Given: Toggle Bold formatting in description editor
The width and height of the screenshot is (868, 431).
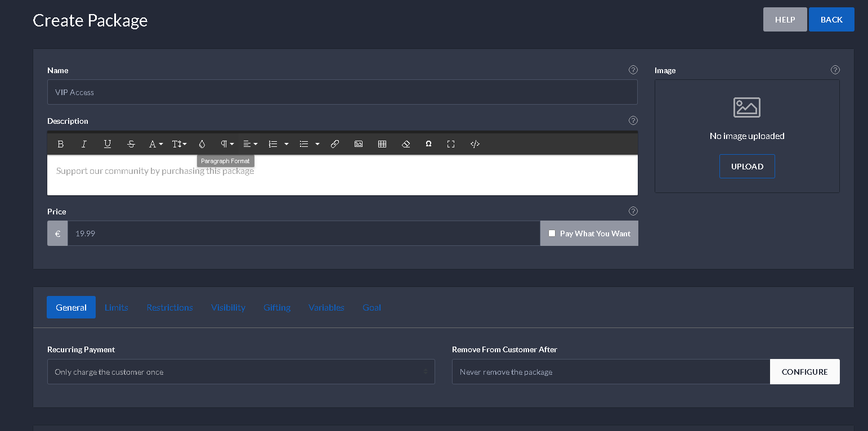Looking at the screenshot, I should click(61, 144).
